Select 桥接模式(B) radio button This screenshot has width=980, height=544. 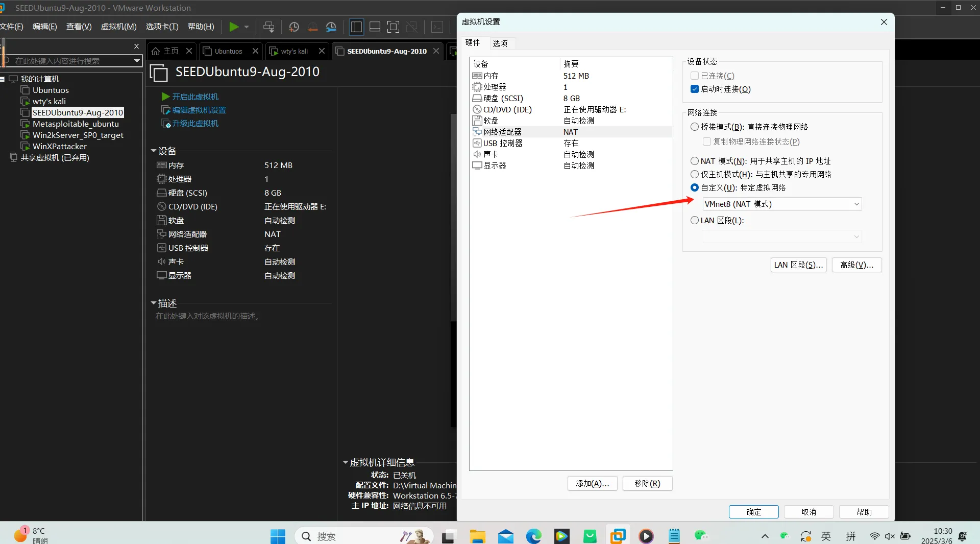pyautogui.click(x=694, y=127)
